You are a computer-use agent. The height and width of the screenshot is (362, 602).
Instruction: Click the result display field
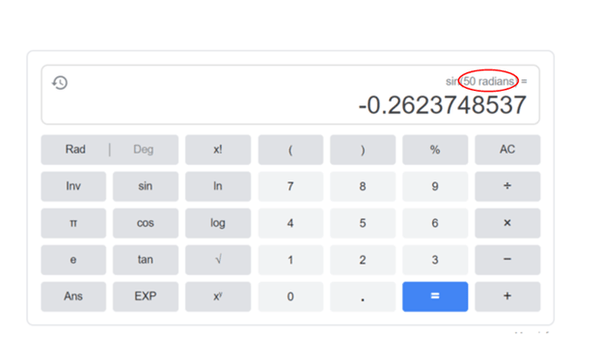pyautogui.click(x=290, y=95)
